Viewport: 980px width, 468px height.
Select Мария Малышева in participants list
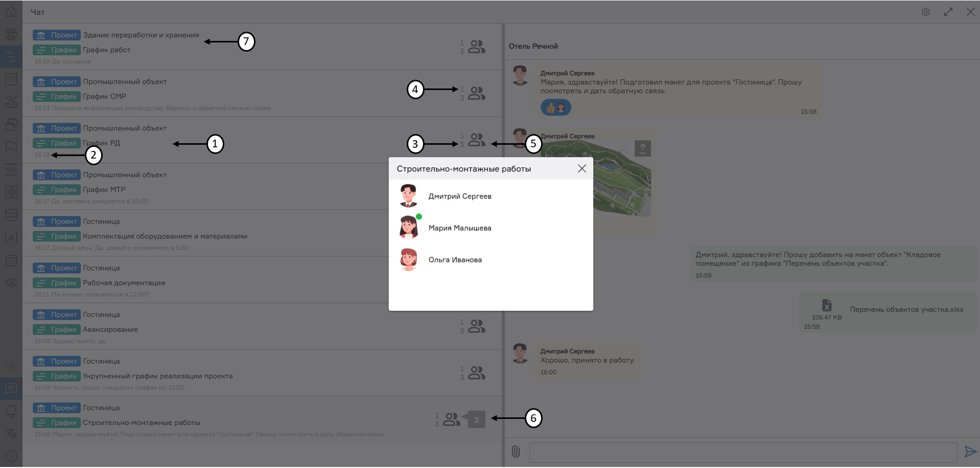(x=459, y=228)
